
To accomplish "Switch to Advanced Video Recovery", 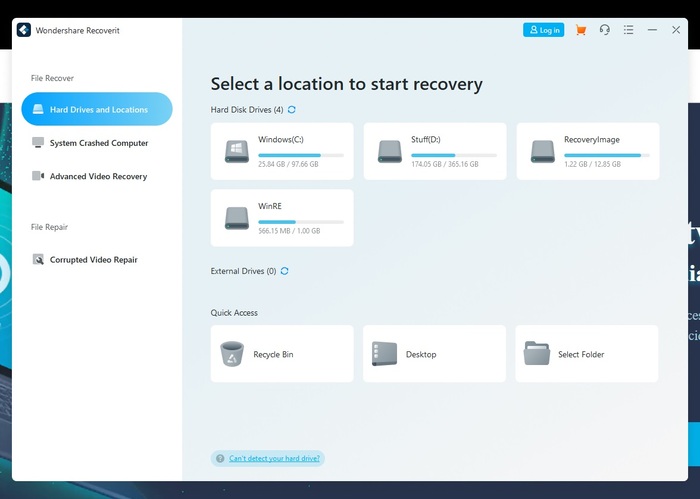I will [x=97, y=176].
